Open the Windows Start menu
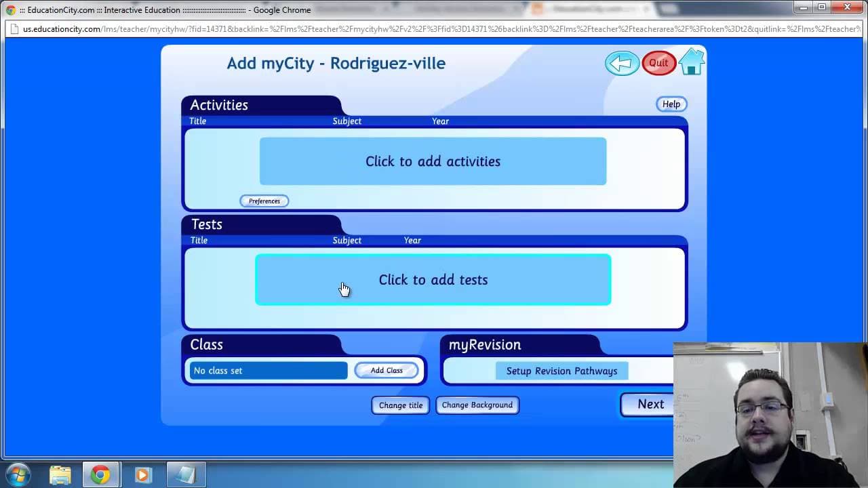Viewport: 868px width, 488px height. coord(18,474)
